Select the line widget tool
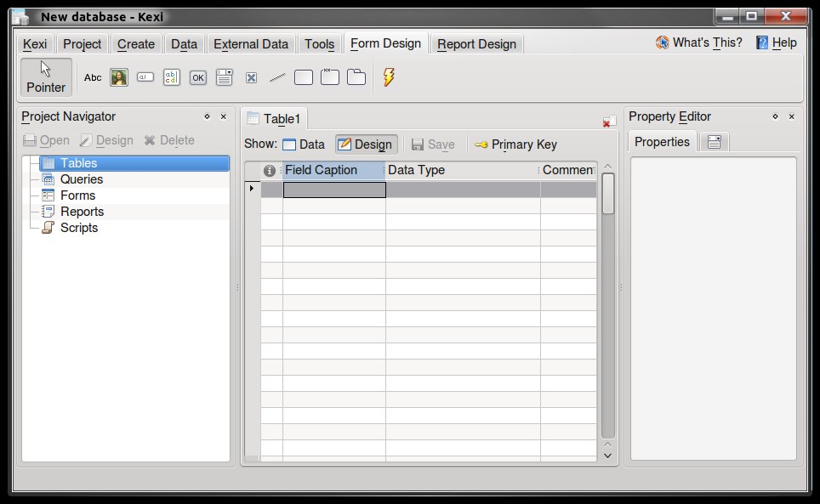 pos(277,77)
